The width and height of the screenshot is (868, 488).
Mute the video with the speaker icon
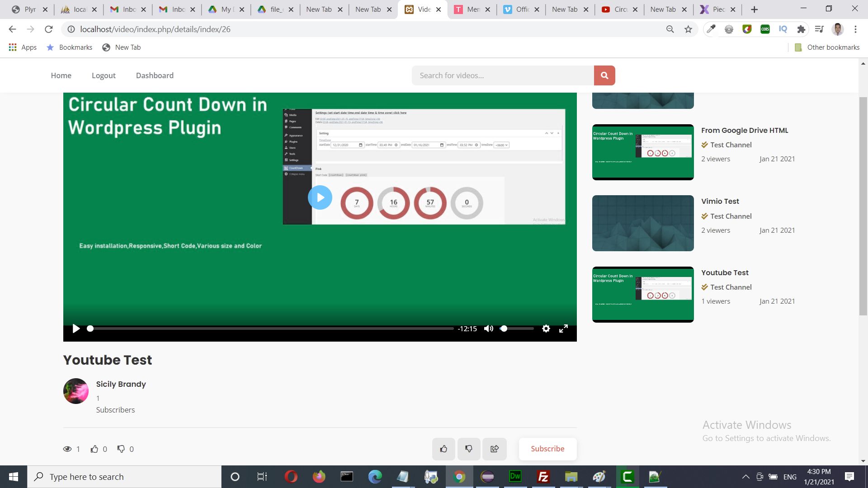488,328
